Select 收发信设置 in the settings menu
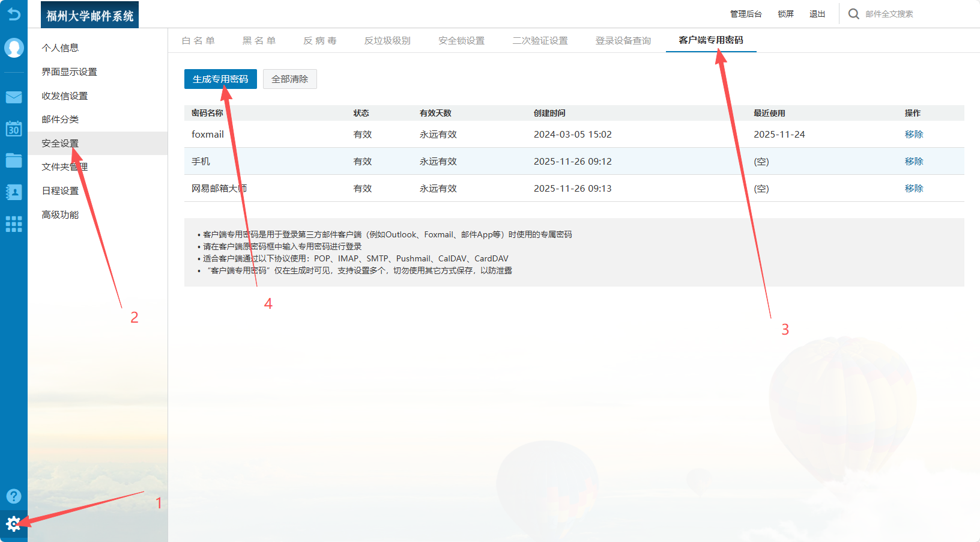The image size is (980, 542). (x=65, y=96)
